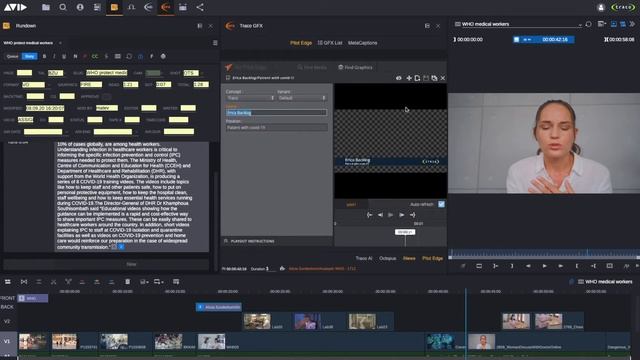Image resolution: width=640 pixels, height=360 pixels.
Task: Apply bold formatting in story toolbar
Action: click(44, 56)
